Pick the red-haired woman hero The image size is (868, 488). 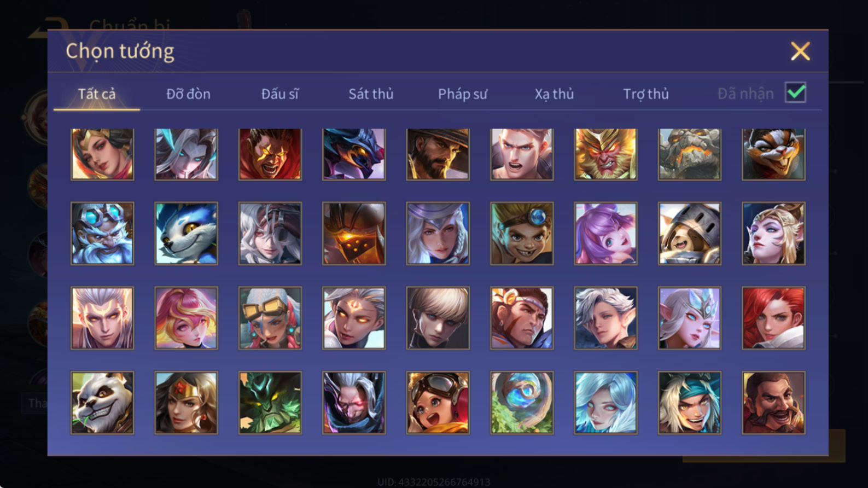pos(773,318)
